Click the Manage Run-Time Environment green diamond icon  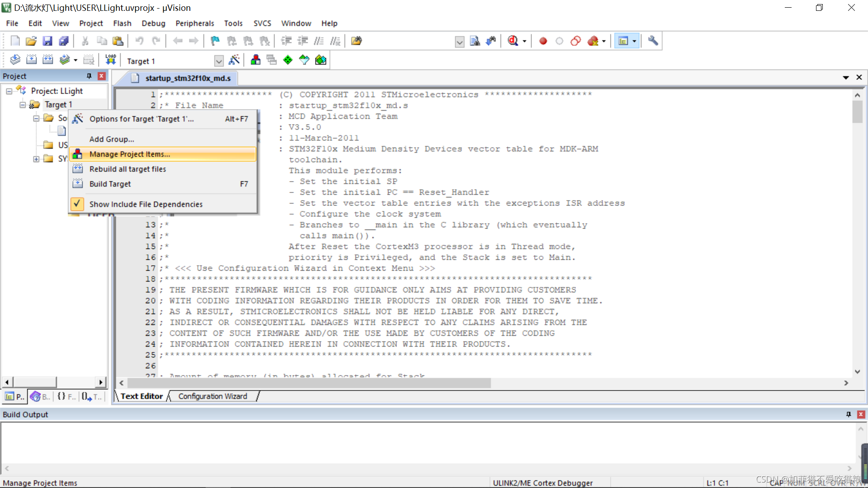coord(288,60)
